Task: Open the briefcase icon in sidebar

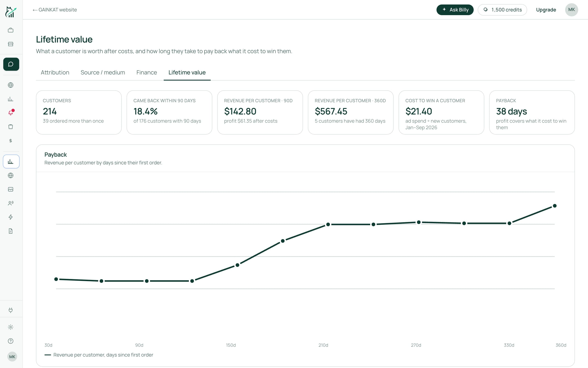Action: (x=10, y=30)
